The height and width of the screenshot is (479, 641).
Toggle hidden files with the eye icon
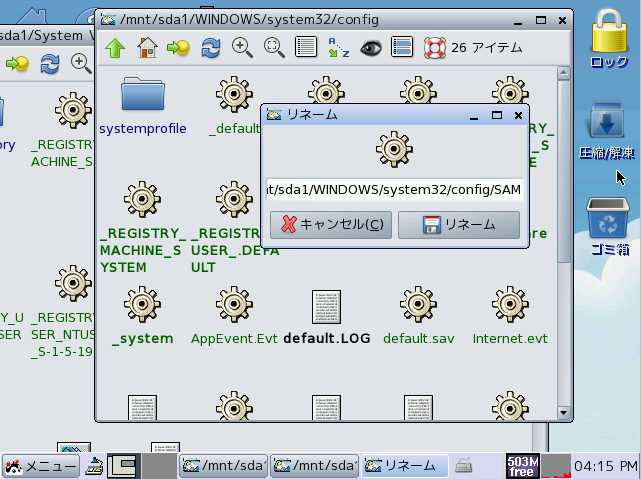pyautogui.click(x=370, y=46)
